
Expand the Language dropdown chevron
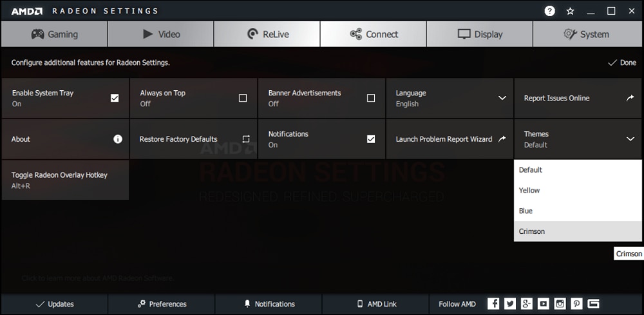(x=502, y=98)
